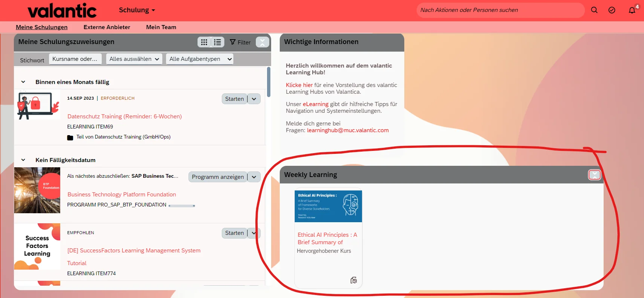The height and width of the screenshot is (298, 644).
Task: Open the Filter options
Action: pyautogui.click(x=240, y=42)
